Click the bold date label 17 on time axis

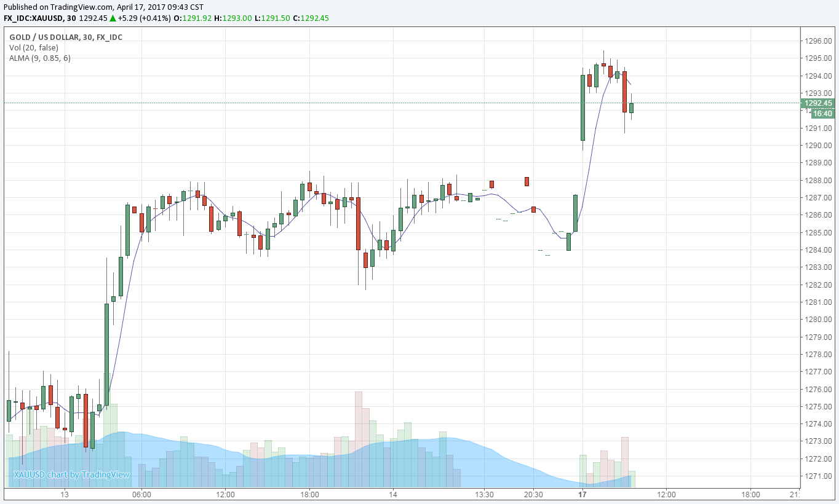[582, 495]
